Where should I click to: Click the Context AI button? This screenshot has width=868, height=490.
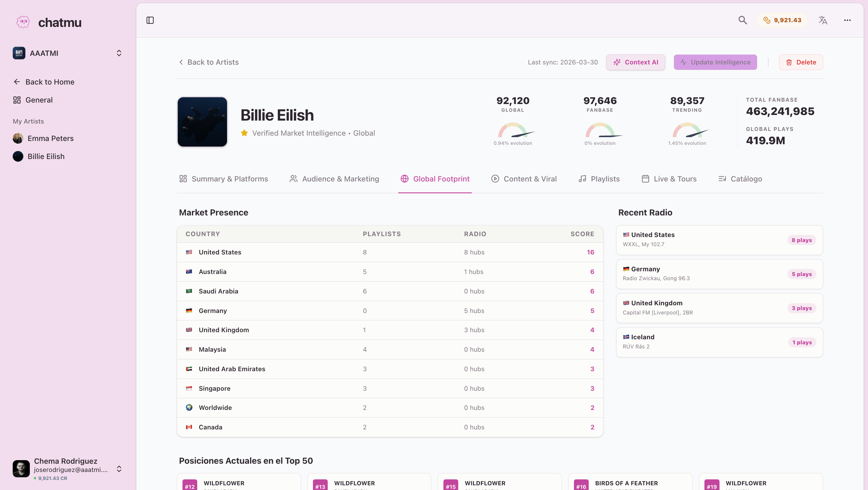(x=635, y=62)
